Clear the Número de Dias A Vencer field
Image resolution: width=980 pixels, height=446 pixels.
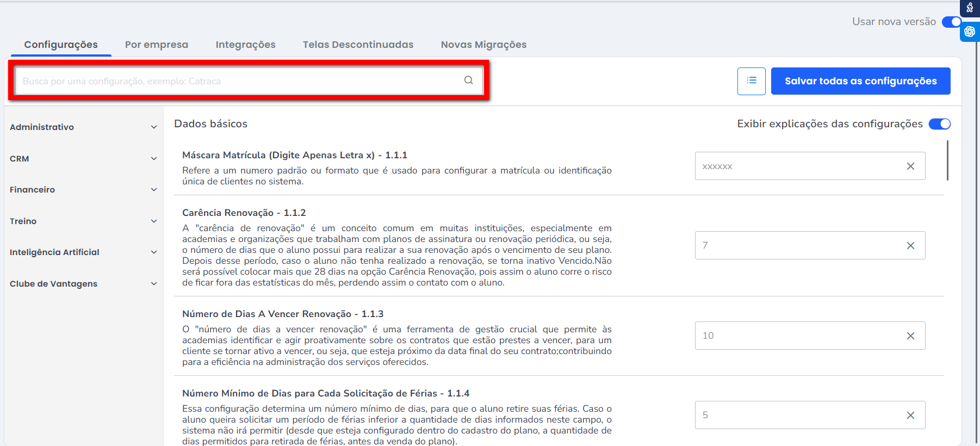[x=910, y=336]
